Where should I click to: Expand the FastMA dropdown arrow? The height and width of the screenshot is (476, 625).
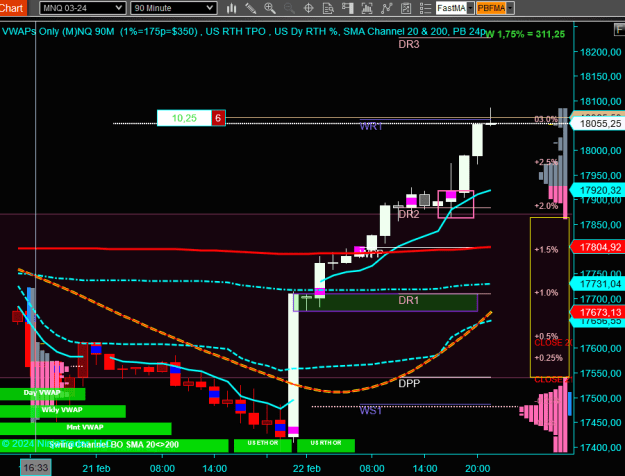point(470,8)
